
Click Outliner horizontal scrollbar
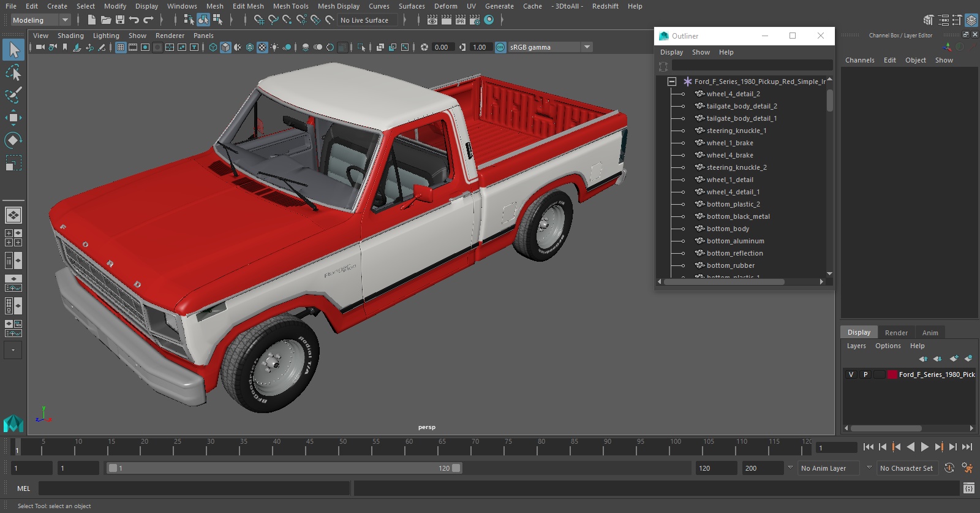pos(724,282)
